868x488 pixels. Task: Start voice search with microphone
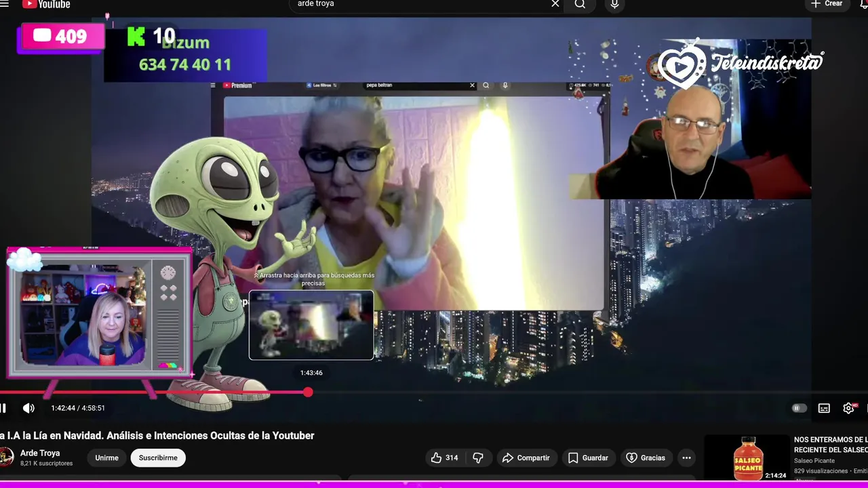[x=614, y=4]
